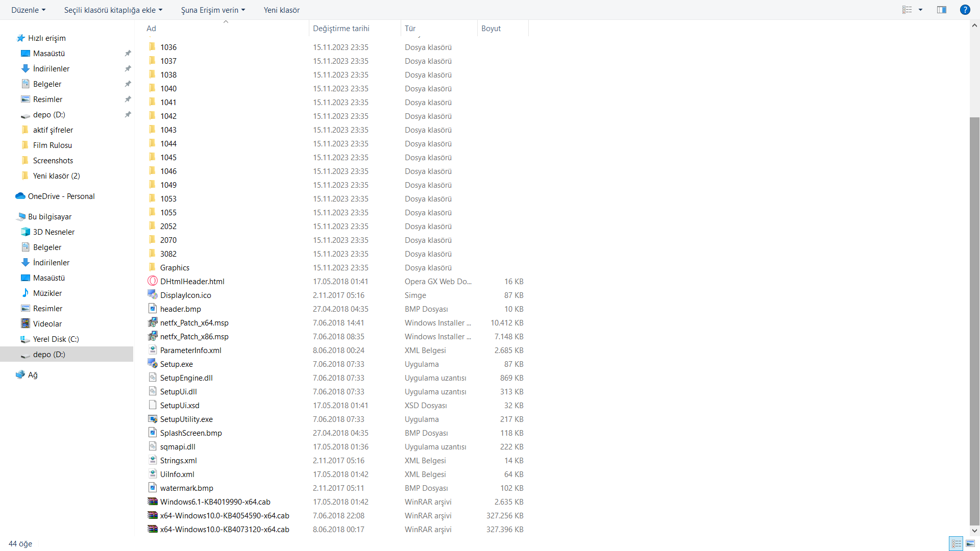Open OneDrive - Personal in the sidebar

coord(61,196)
